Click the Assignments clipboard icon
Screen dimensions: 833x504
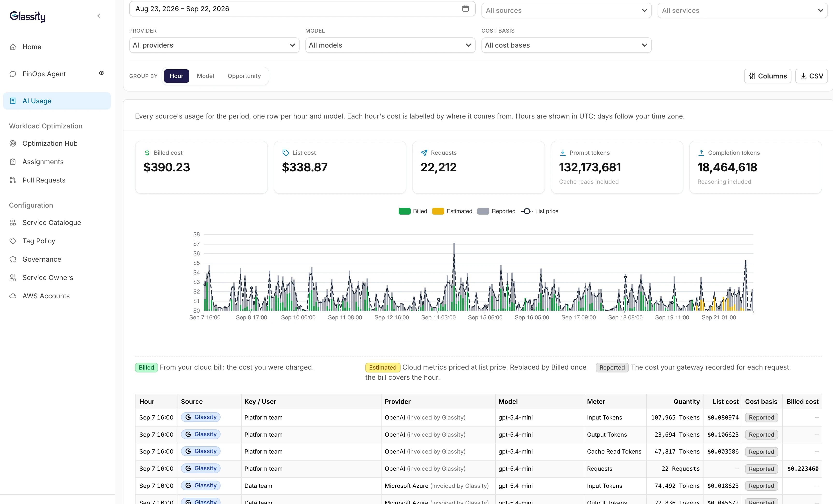click(13, 162)
